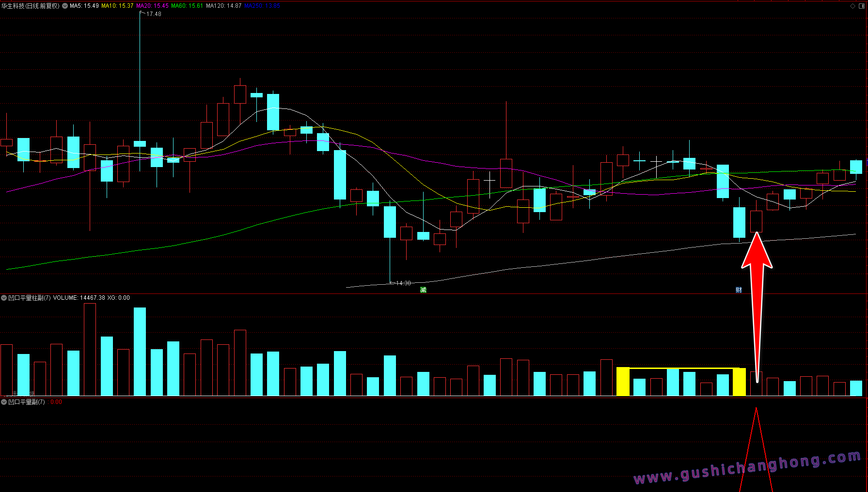Click the 华生科技(日线,前复权) stock title
The image size is (868, 492).
pyautogui.click(x=30, y=6)
